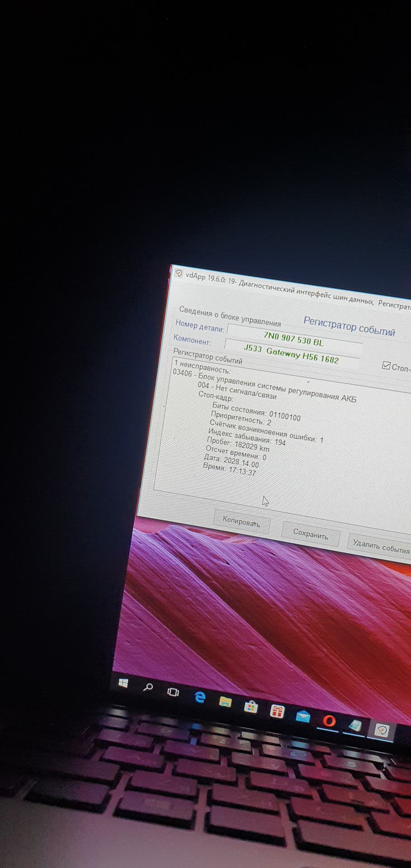Open the Mail app on taskbar
411x868 pixels.
pyautogui.click(x=303, y=716)
